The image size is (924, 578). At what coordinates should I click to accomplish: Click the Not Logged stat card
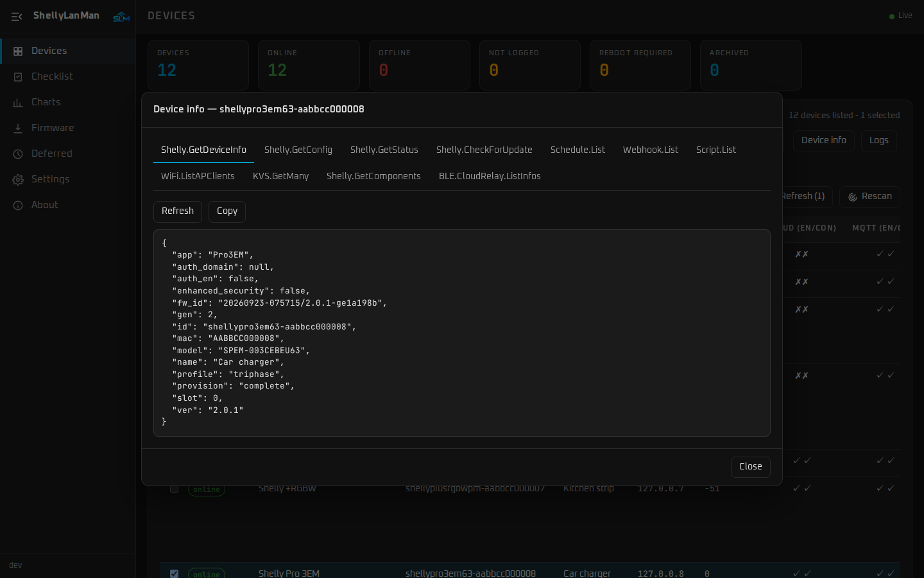pos(530,65)
